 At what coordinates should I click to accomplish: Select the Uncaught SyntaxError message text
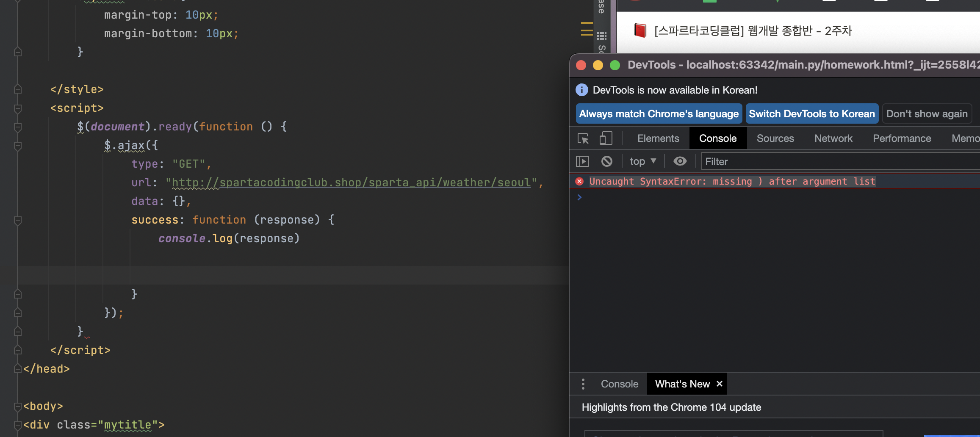point(732,181)
